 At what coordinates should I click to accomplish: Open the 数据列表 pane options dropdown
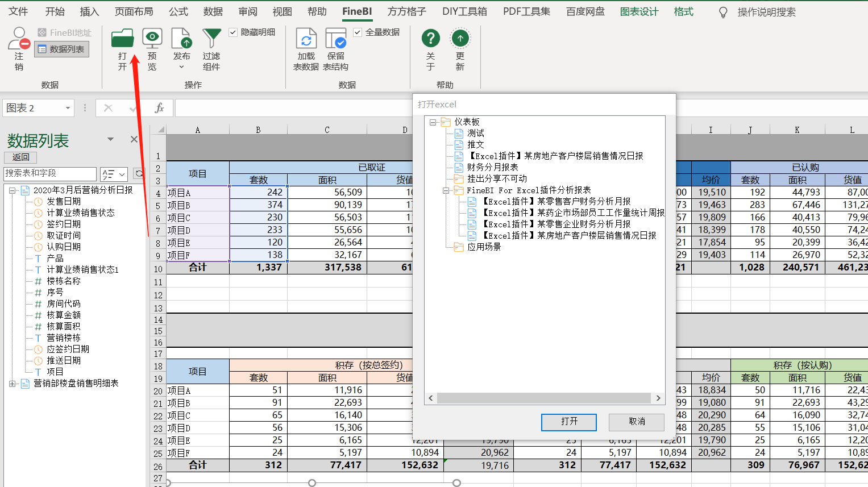click(x=110, y=139)
